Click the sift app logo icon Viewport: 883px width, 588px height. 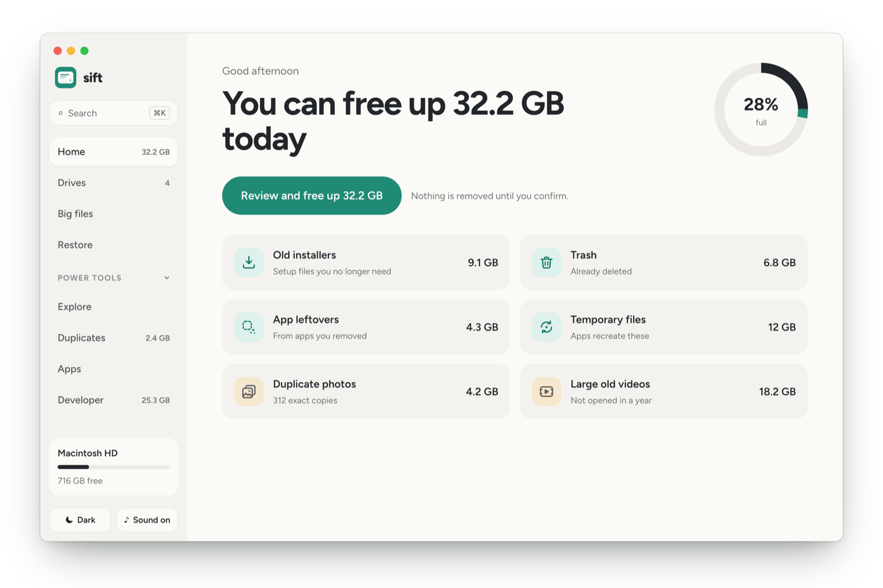click(x=66, y=78)
